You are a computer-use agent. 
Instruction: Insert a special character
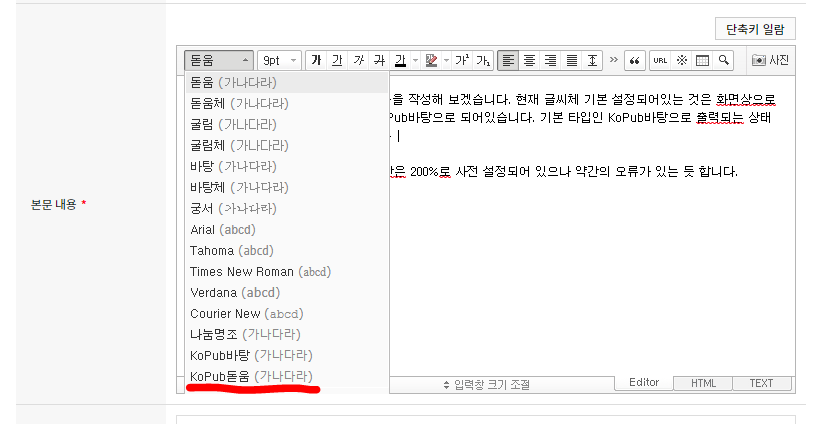(682, 60)
